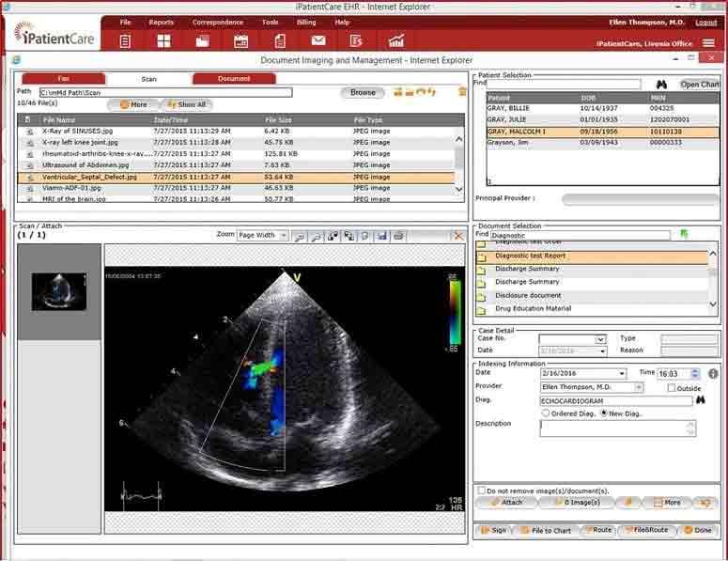Click the trash icon right of Browse
Image resolution: width=728 pixels, height=561 pixels.
coord(462,91)
